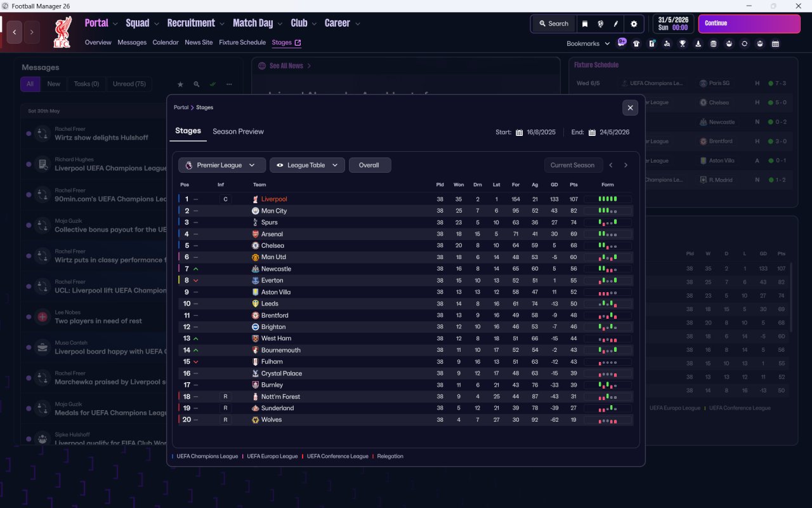Click the Current Season button
The width and height of the screenshot is (812, 508).
click(x=572, y=165)
